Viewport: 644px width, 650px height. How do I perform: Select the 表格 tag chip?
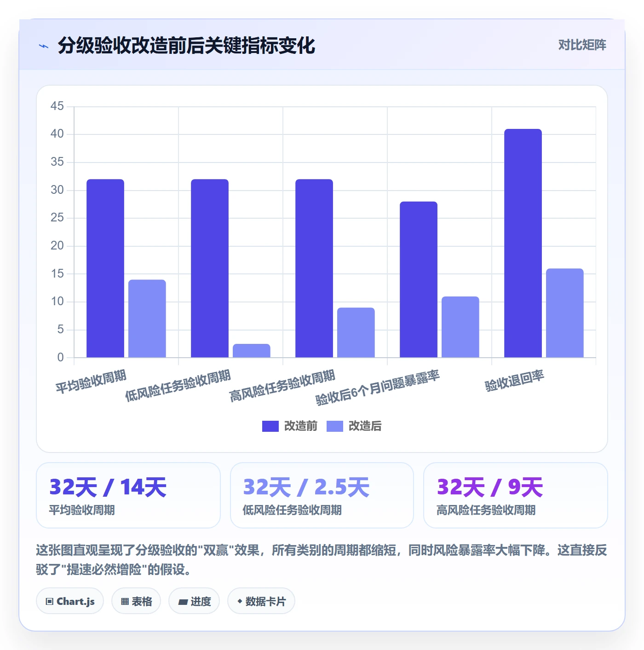click(x=136, y=601)
